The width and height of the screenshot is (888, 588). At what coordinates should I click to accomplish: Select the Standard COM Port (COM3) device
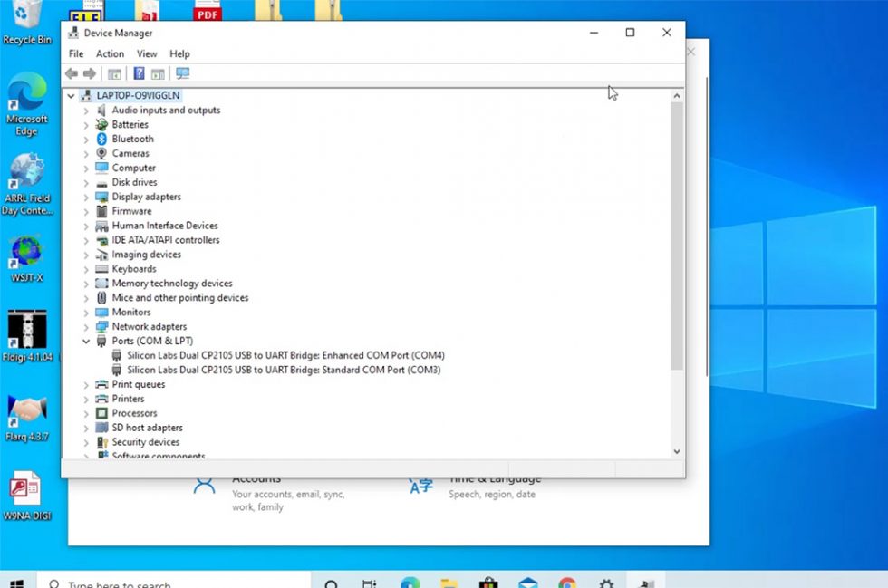point(284,371)
